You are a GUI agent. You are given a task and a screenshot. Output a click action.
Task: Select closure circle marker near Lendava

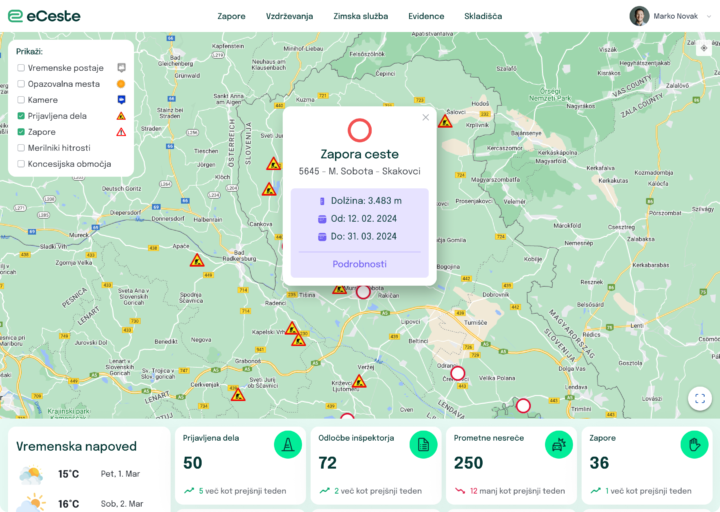click(x=523, y=406)
